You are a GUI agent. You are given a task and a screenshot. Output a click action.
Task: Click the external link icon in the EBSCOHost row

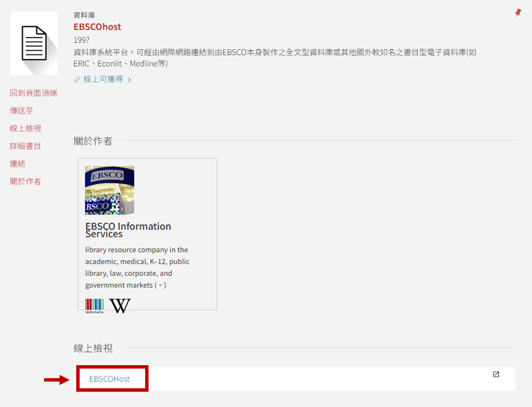point(496,374)
